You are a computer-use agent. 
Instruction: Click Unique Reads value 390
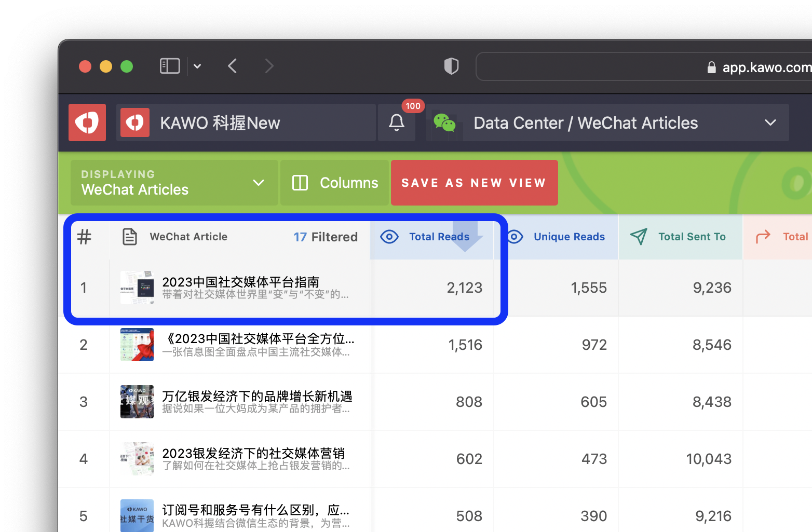[593, 516]
